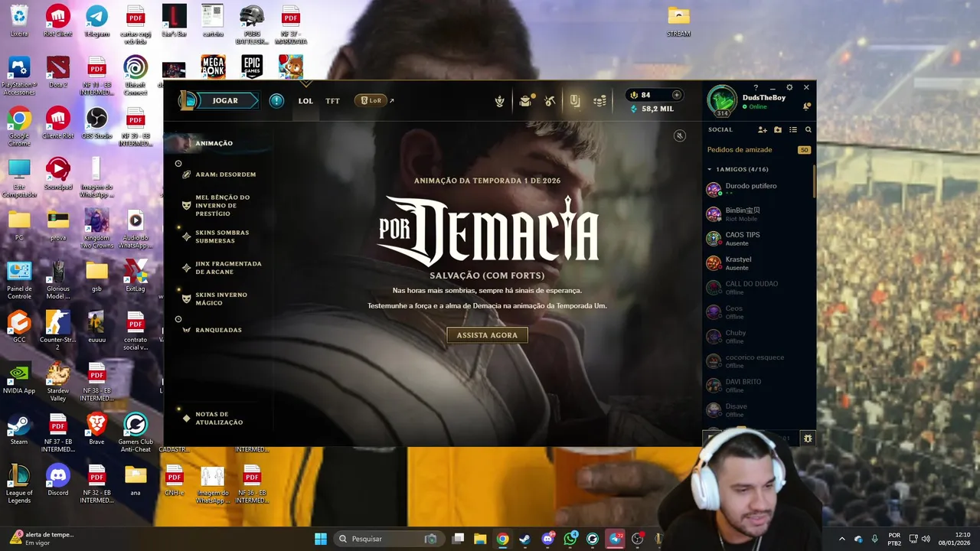Screen dimensions: 980x551
Task: Open the store coins icon
Action: pos(600,100)
